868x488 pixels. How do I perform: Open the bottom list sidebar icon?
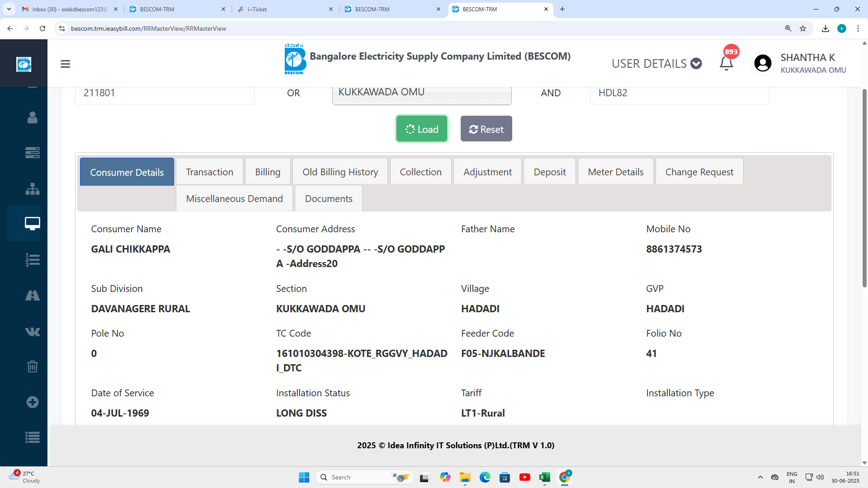[x=32, y=437]
